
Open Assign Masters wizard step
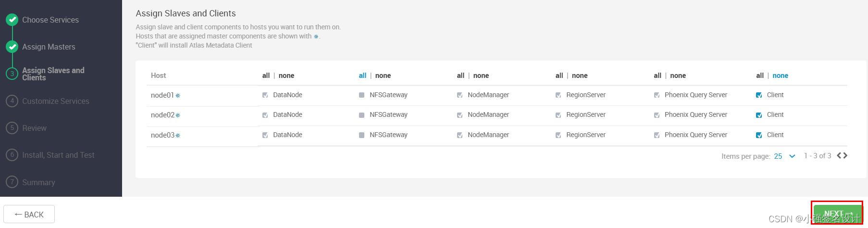(49, 47)
